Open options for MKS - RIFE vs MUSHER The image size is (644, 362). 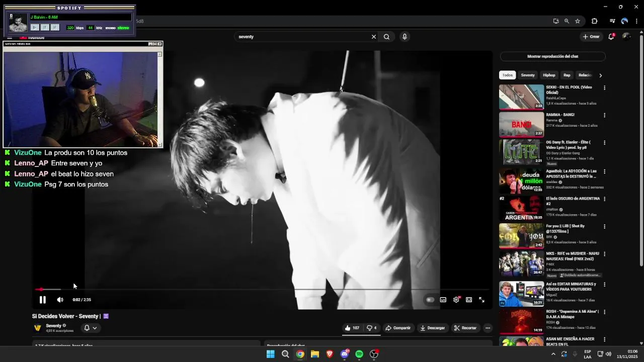pos(604,254)
